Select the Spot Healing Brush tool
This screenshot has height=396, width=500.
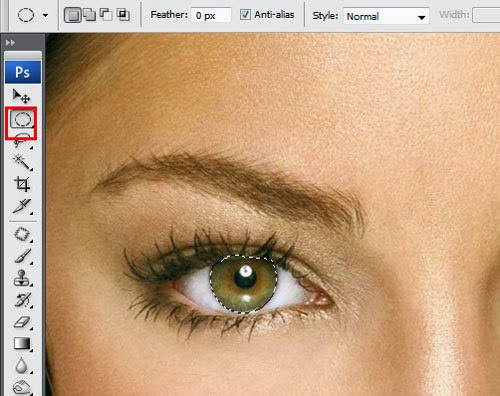[x=22, y=234]
